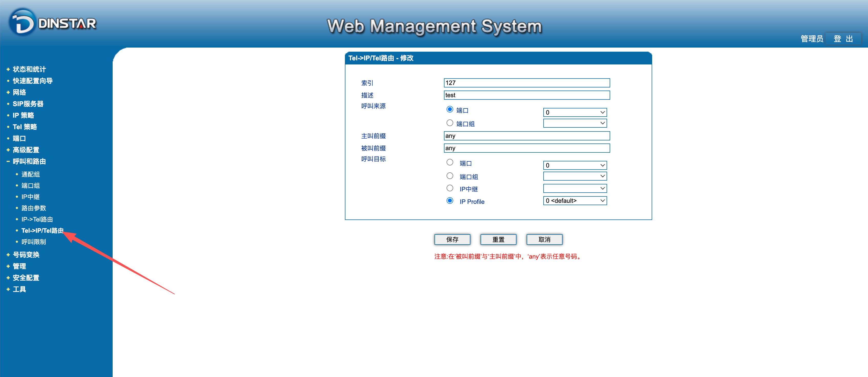This screenshot has width=868, height=377.
Task: Open the 端口 sidebar page
Action: tap(19, 138)
